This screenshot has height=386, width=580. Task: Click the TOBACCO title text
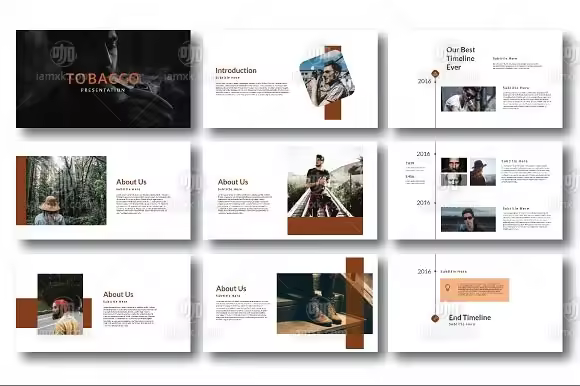[x=103, y=79]
